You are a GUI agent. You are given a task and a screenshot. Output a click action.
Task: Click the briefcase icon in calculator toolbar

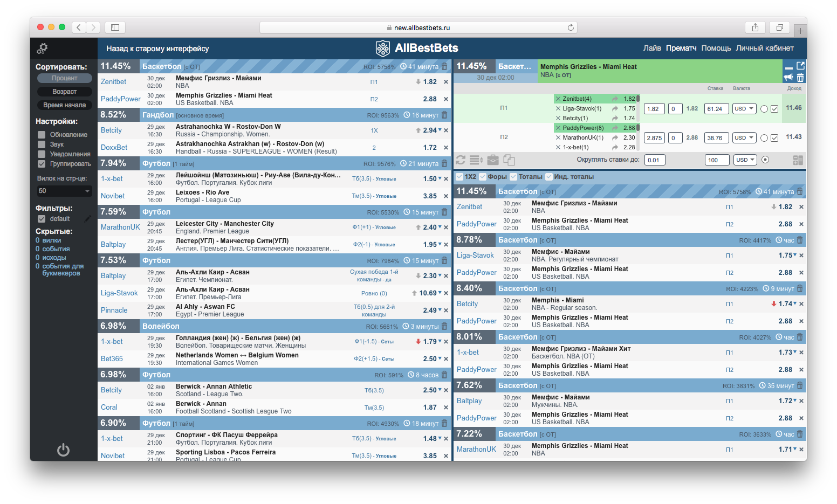(x=493, y=160)
